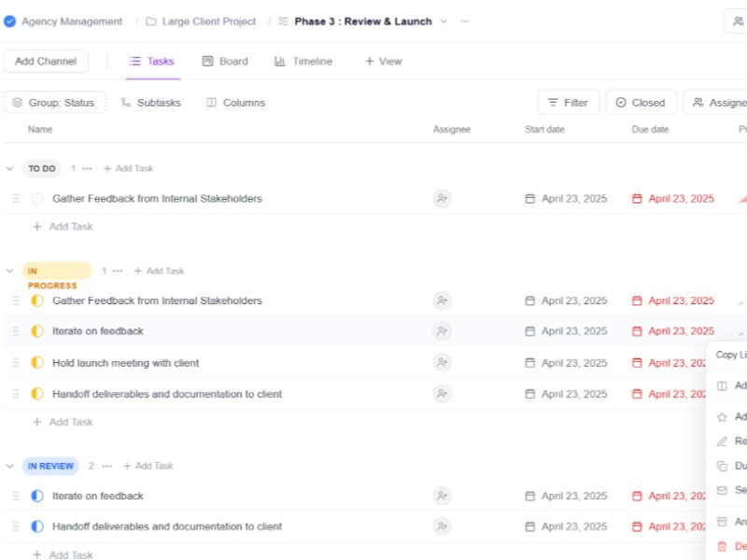The image size is (747, 560).
Task: Switch to the Board tab
Action: tap(225, 62)
